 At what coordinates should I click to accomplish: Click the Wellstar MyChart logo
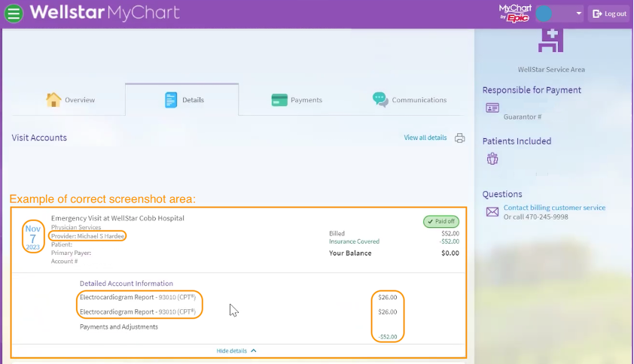105,13
